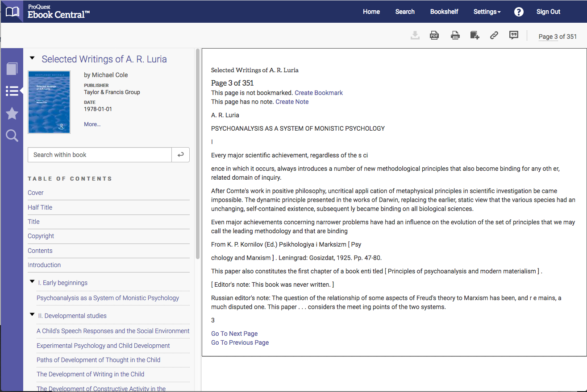The image size is (587, 392).
Task: Click the book cover thumbnail
Action: coord(49,102)
